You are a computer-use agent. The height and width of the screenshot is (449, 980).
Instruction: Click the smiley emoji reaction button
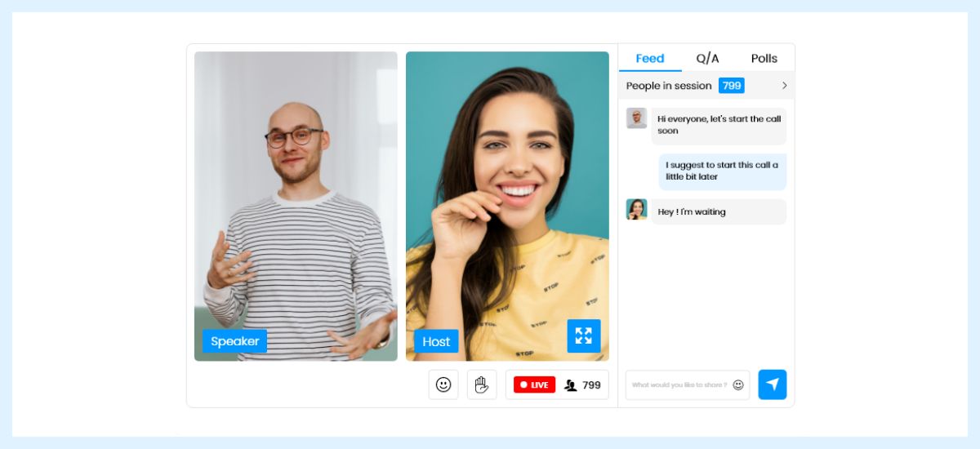[x=443, y=385]
